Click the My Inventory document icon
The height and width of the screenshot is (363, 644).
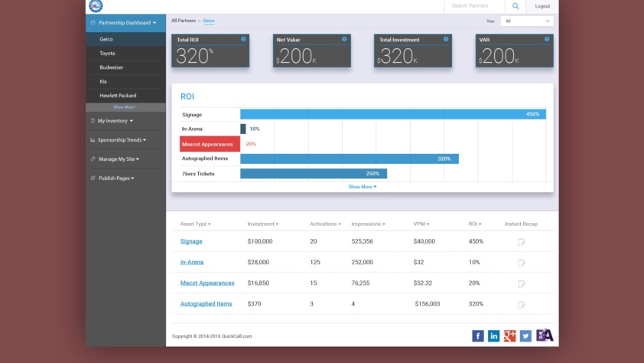coord(93,120)
